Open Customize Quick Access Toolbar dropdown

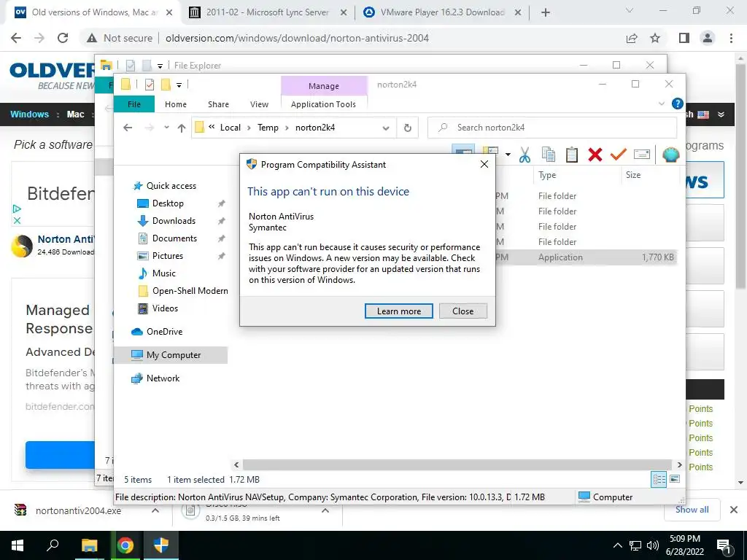[x=179, y=85]
